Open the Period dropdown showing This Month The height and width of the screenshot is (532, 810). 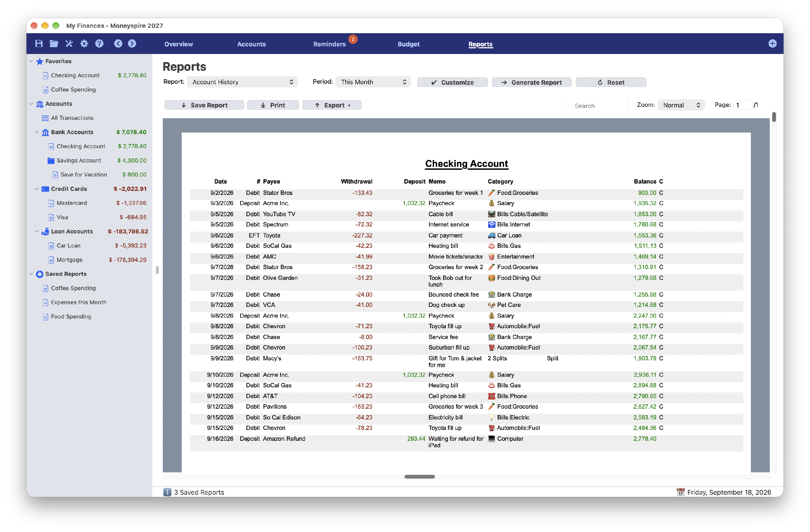tap(373, 82)
